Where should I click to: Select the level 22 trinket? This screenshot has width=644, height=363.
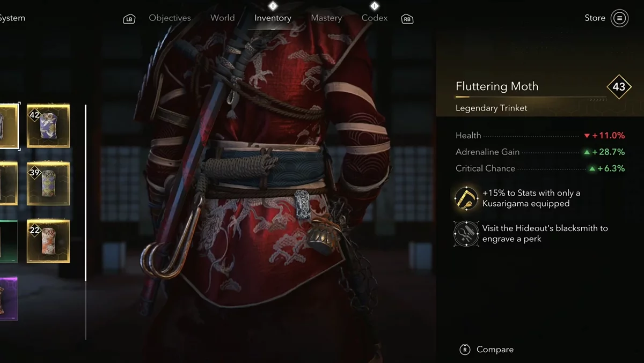tap(48, 241)
